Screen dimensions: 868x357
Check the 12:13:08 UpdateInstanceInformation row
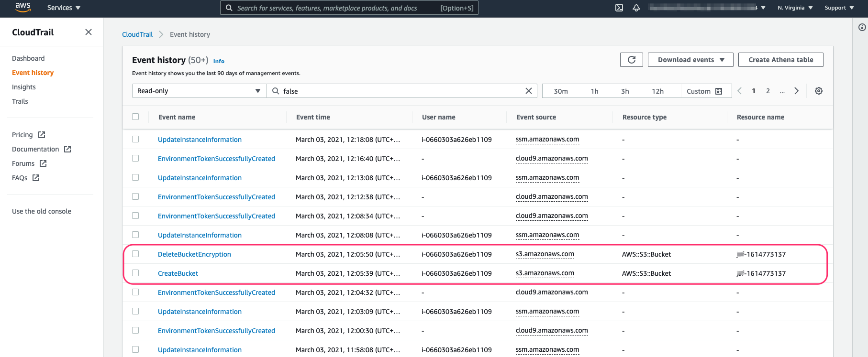[x=135, y=177]
